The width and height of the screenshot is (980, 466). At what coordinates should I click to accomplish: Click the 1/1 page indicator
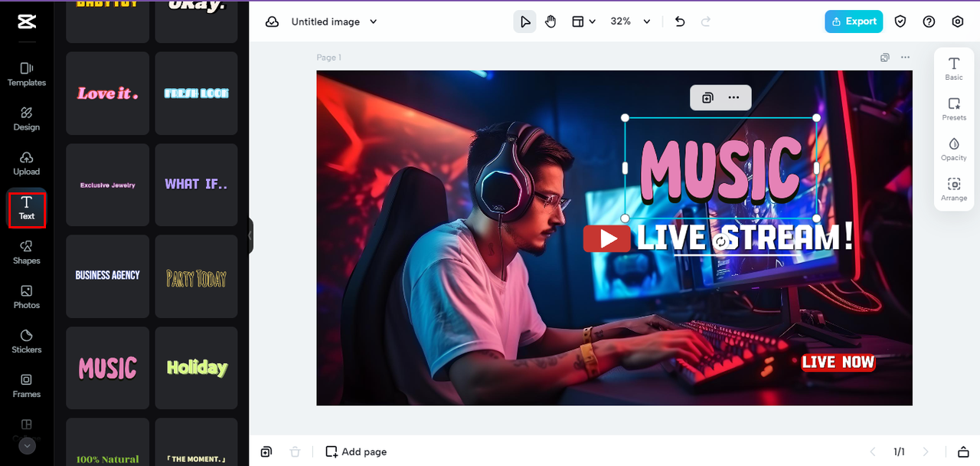[x=899, y=451]
